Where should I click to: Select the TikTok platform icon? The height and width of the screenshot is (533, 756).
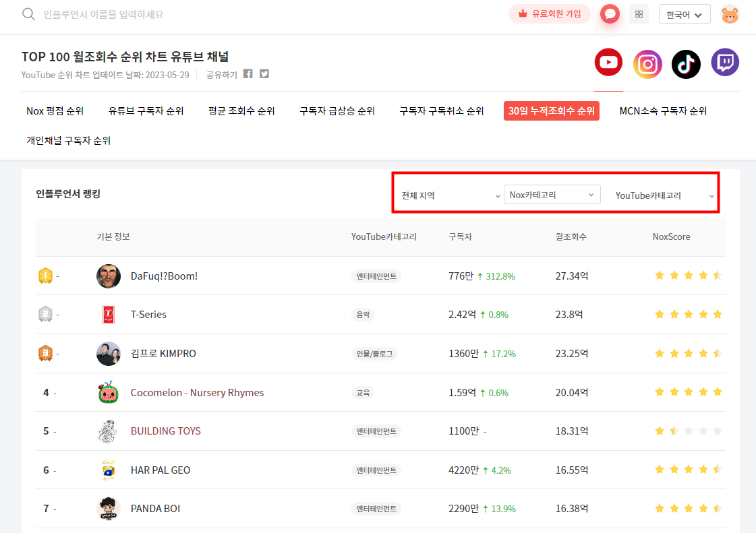pos(686,63)
